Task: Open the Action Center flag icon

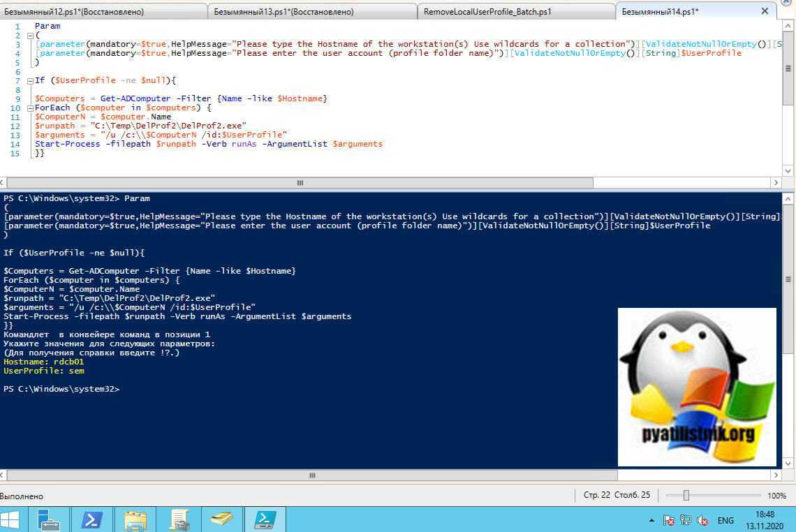Action: point(669,520)
